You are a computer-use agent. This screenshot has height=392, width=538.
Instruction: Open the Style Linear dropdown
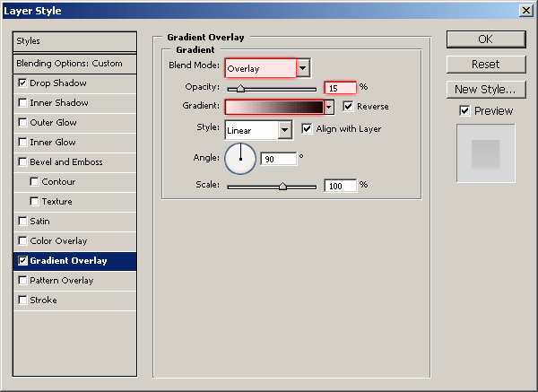[x=284, y=130]
